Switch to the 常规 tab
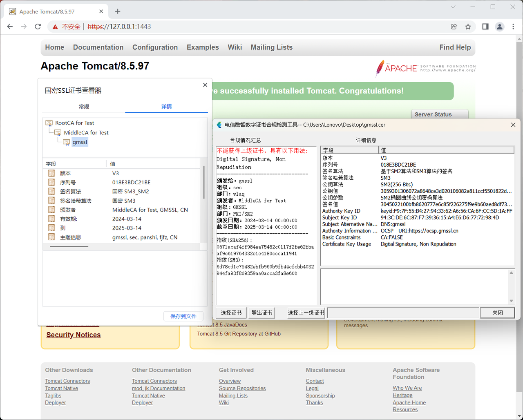Image resolution: width=523 pixels, height=420 pixels. pos(84,107)
